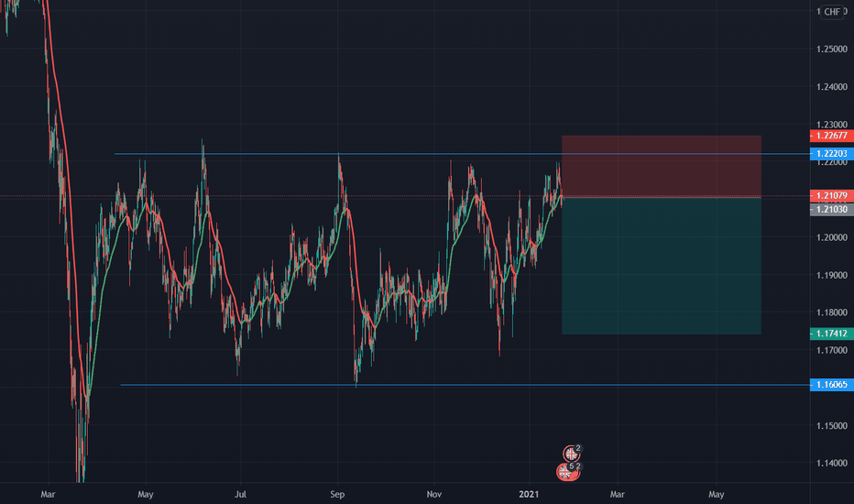Open the CHF currency selector
854x504 pixels.
(832, 11)
